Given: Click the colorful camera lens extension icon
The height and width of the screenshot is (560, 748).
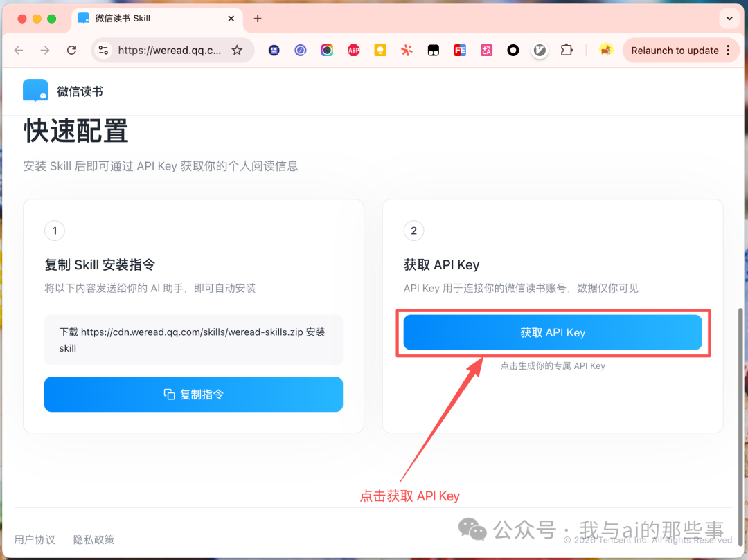Looking at the screenshot, I should tap(327, 50).
